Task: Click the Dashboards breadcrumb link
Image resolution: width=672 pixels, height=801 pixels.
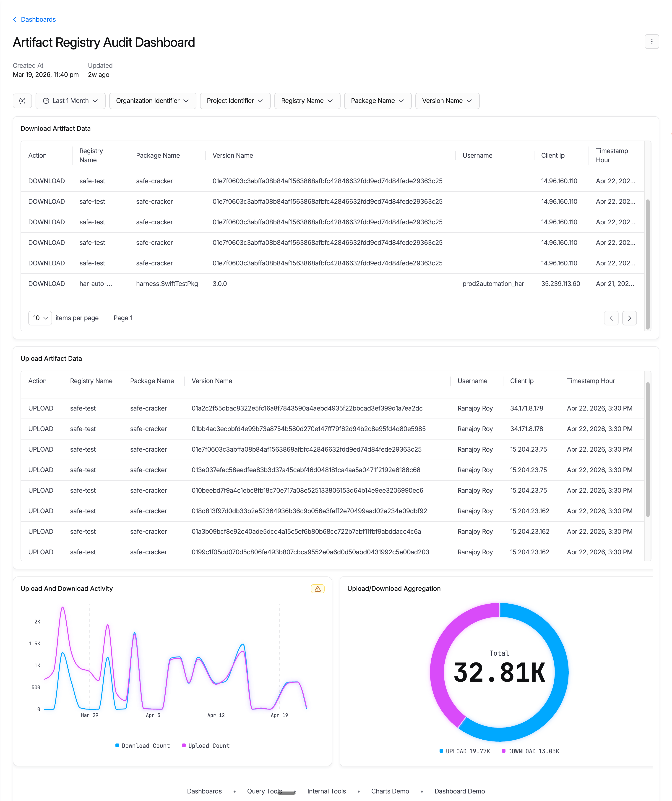Action: coord(38,19)
